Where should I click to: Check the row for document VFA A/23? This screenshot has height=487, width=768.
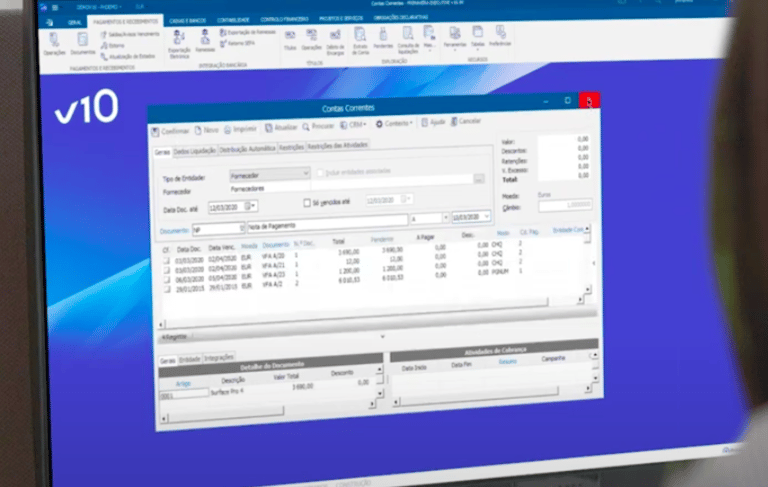point(167,280)
